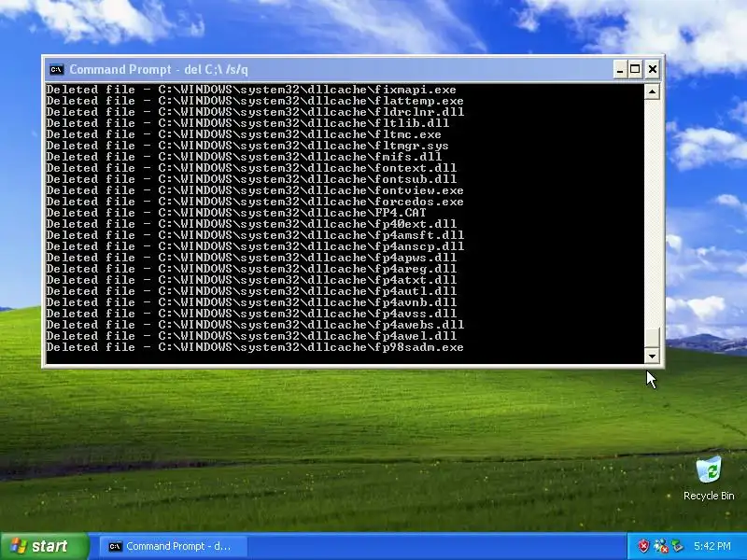747x560 pixels.
Task: Click the Command Prompt title bar text
Action: [159, 69]
